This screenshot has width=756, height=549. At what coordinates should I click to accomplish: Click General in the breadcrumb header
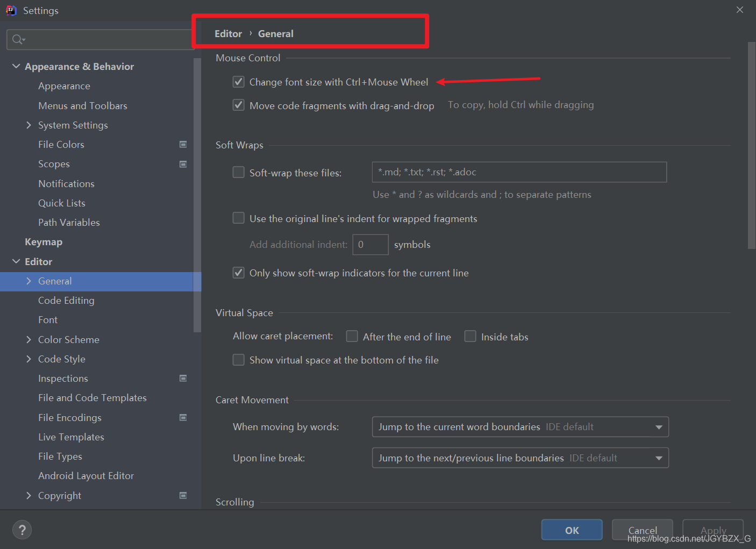(x=276, y=33)
